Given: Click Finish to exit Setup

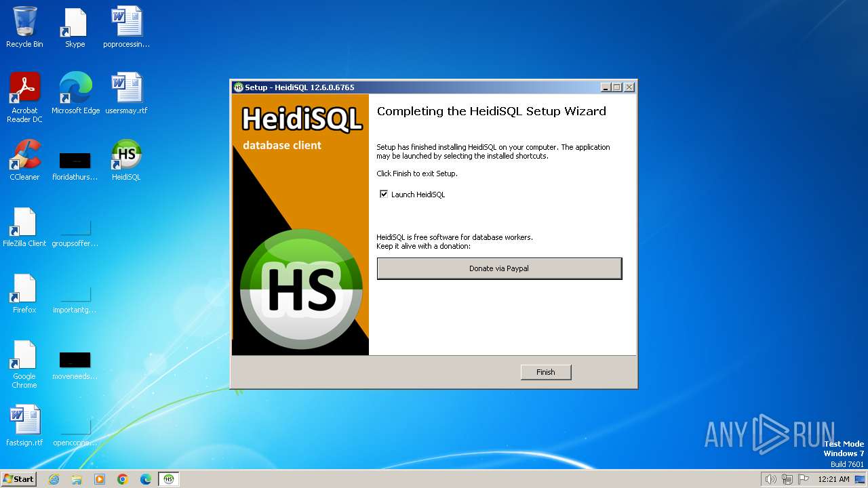Looking at the screenshot, I should pyautogui.click(x=546, y=372).
